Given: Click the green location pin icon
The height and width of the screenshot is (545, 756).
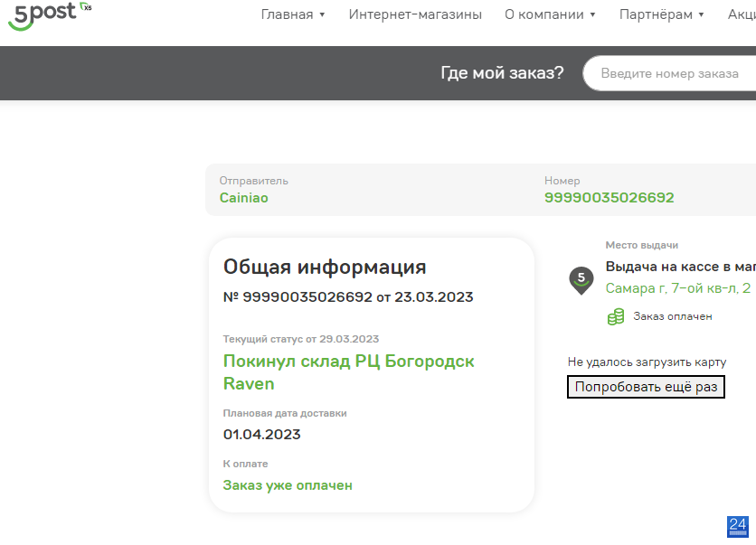Looking at the screenshot, I should (x=581, y=280).
